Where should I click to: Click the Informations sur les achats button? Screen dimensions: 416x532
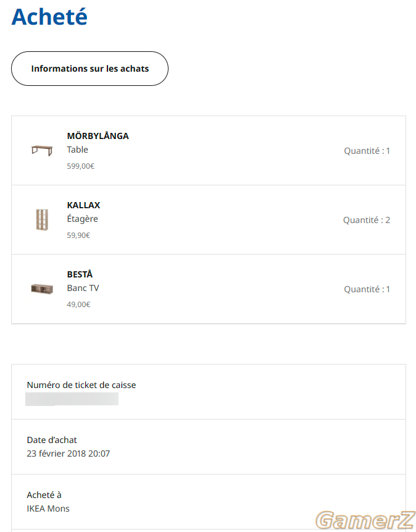click(x=89, y=69)
